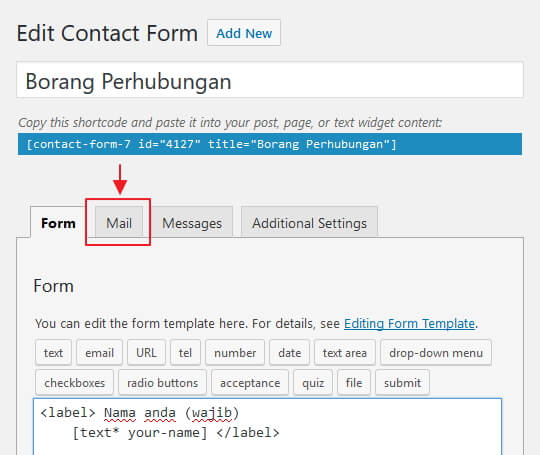Viewport: 540px width, 455px height.
Task: Switch to the Form tab
Action: click(58, 223)
